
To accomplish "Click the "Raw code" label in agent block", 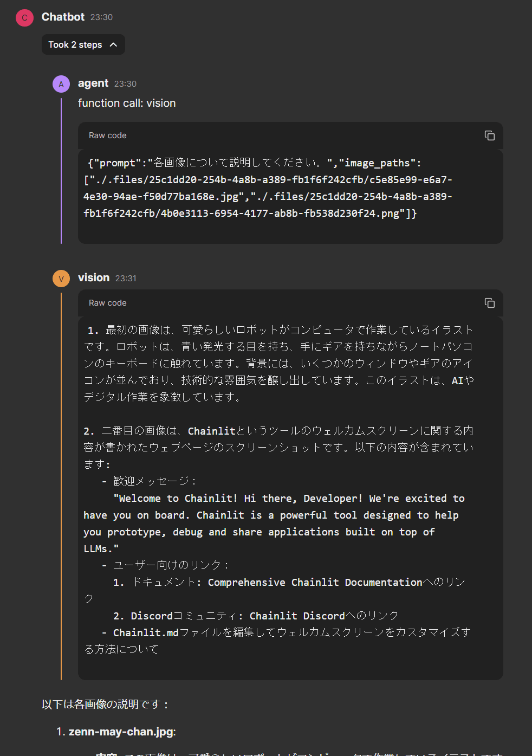I will 108,135.
